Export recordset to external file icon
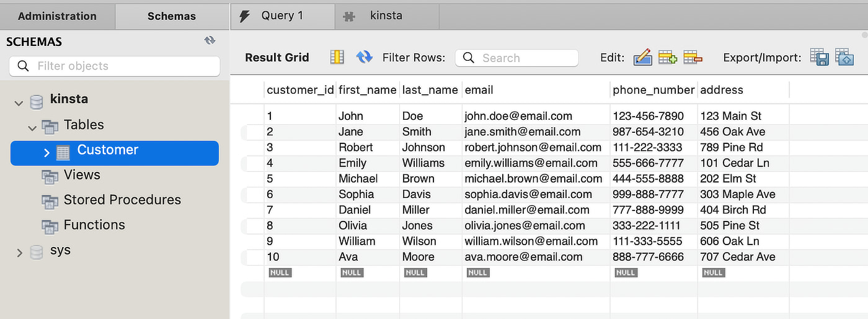The height and width of the screenshot is (319, 868). [x=819, y=58]
